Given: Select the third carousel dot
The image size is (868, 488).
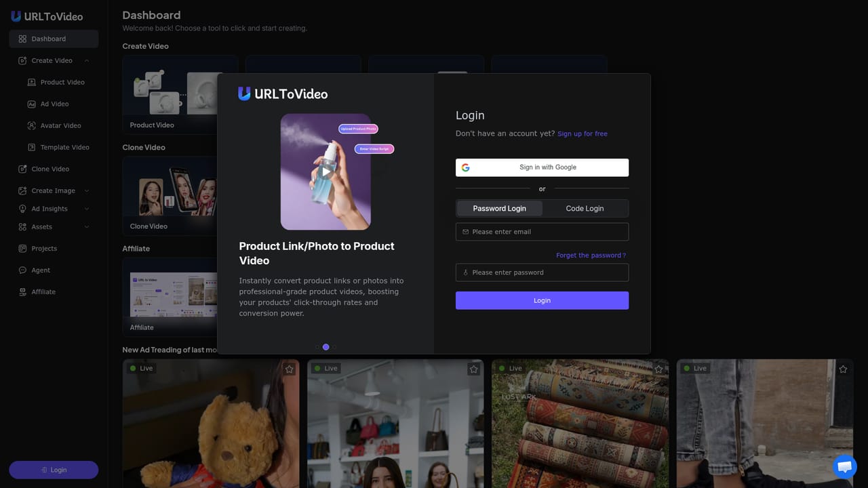Looking at the screenshot, I should [334, 347].
